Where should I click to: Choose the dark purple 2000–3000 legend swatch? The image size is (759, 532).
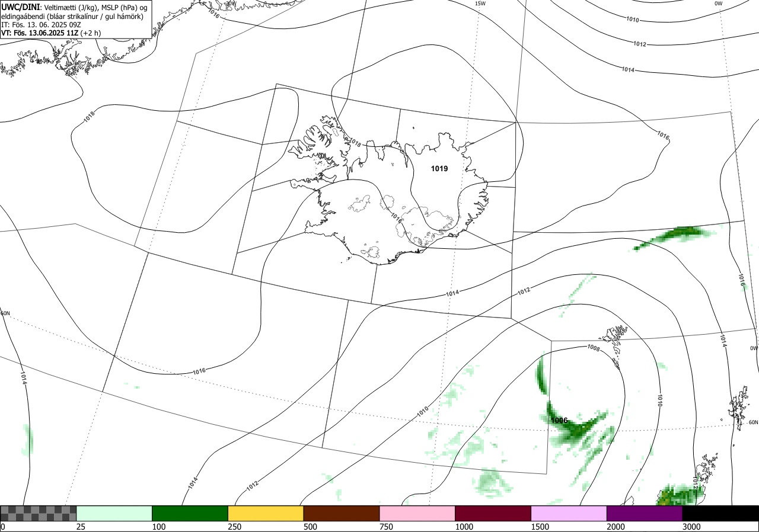[x=645, y=513]
